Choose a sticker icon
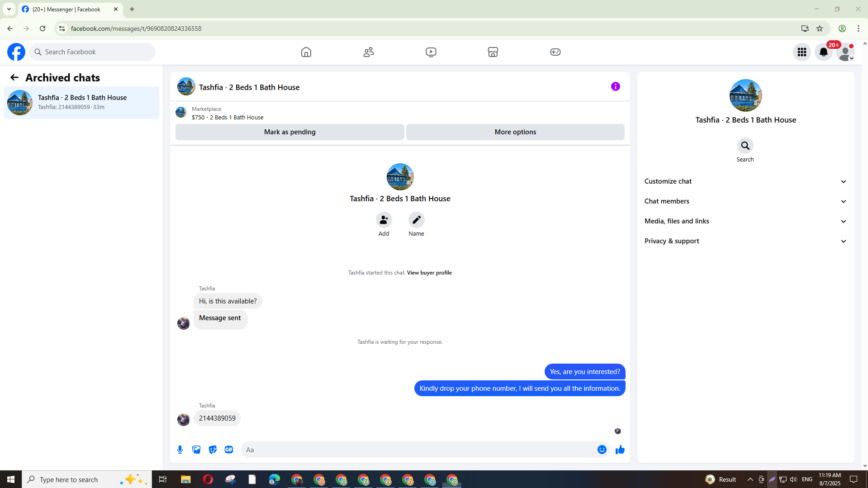Screen dimensions: 868x488 point(213,450)
